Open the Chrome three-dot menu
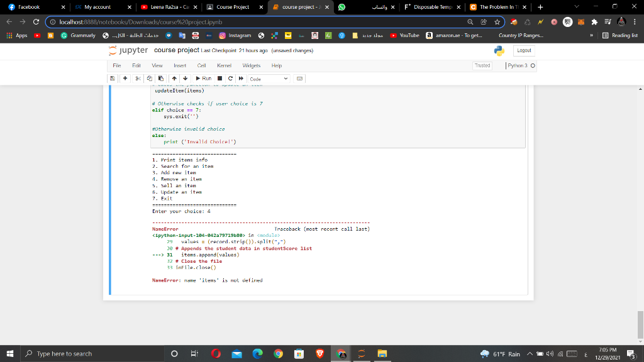This screenshot has width=644, height=362. (x=635, y=22)
